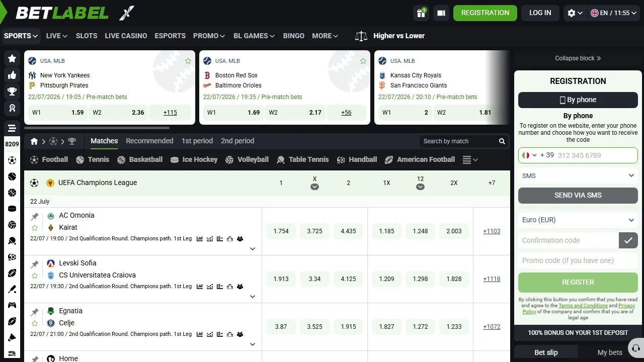Select the American Football sport tab
The image size is (644, 362).
(420, 159)
